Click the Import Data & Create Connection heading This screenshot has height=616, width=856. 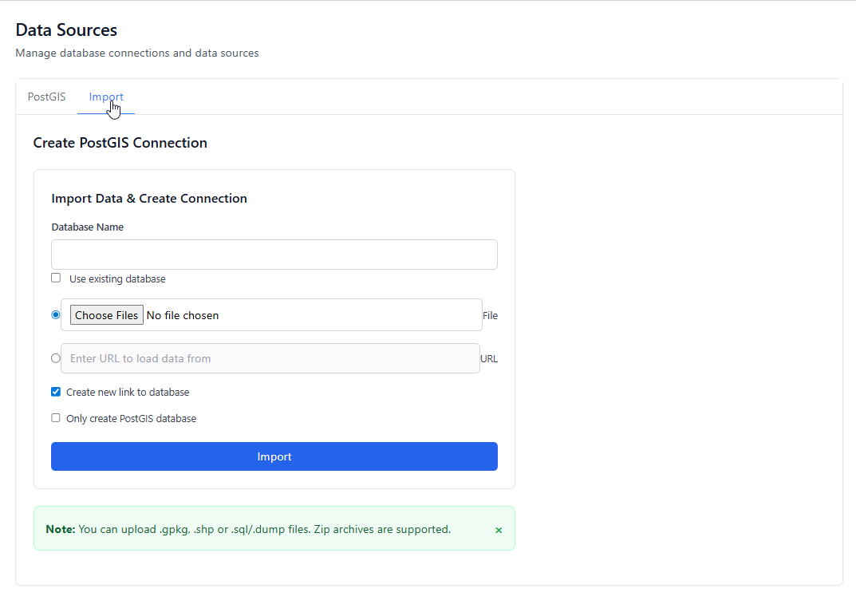point(149,199)
